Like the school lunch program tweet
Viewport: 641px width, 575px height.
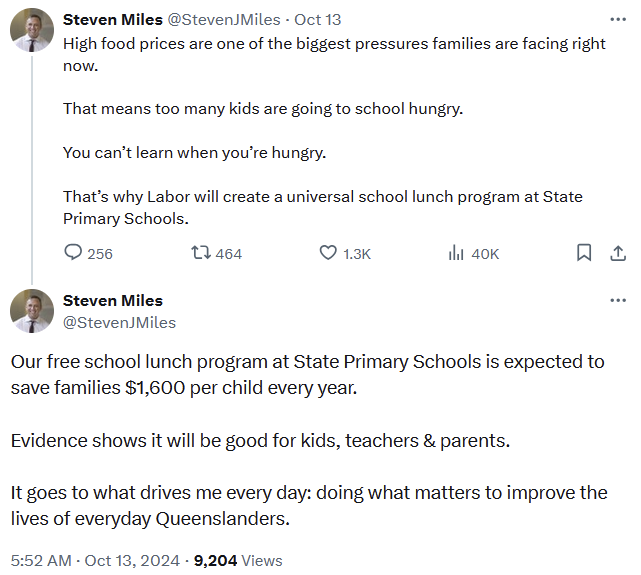[x=328, y=254]
